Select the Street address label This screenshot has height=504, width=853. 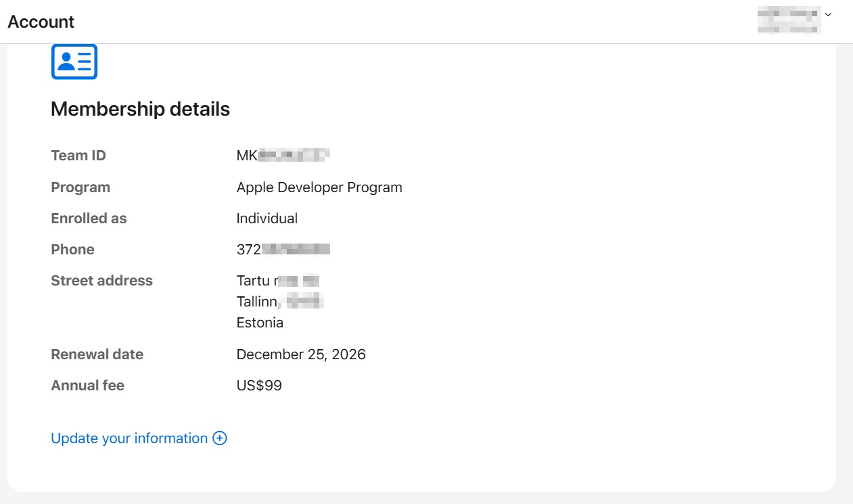tap(101, 281)
